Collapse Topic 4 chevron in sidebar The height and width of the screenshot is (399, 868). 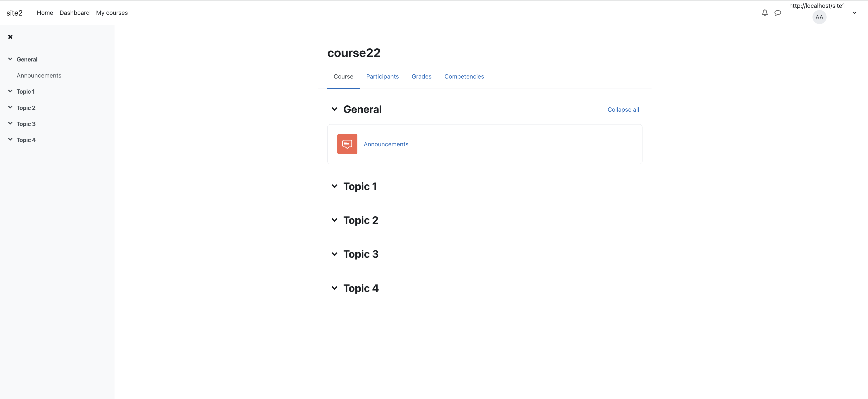tap(10, 139)
